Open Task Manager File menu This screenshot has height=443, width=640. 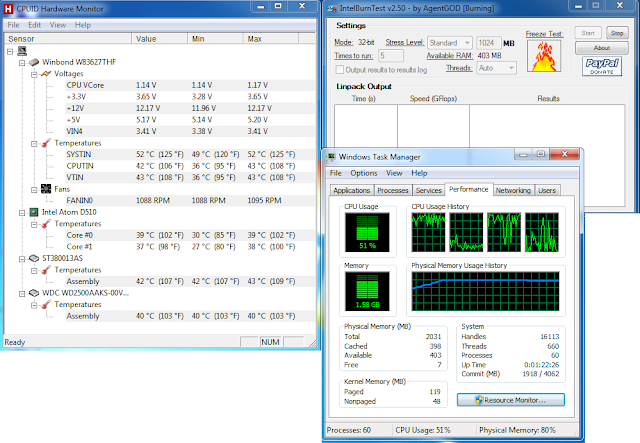tap(336, 173)
